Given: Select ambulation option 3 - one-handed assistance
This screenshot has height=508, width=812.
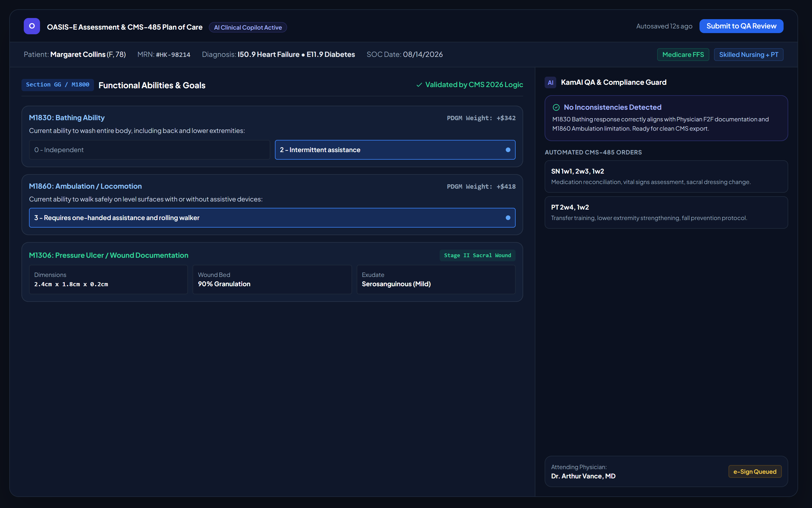Looking at the screenshot, I should [x=272, y=218].
